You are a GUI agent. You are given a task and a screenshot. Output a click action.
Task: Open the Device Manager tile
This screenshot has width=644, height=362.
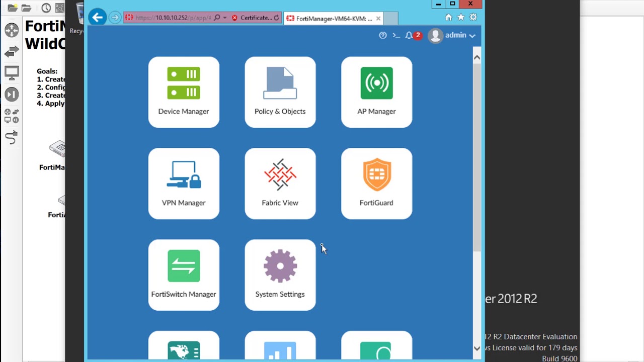[x=184, y=92]
